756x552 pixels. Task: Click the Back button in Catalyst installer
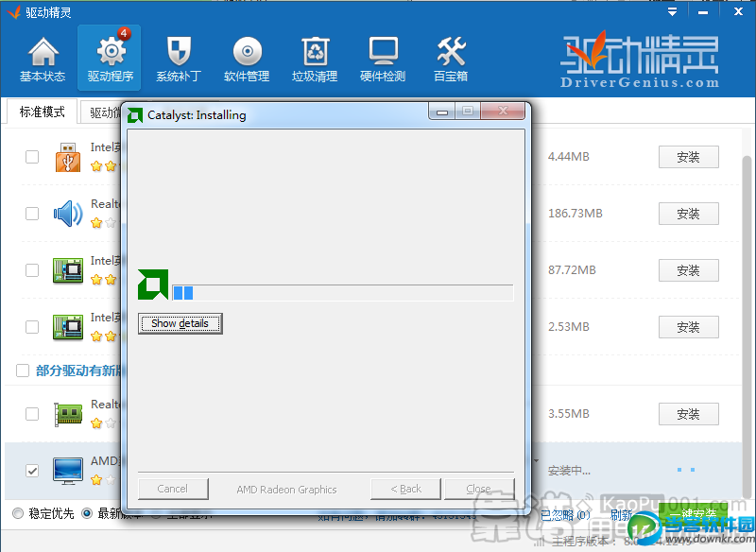click(405, 489)
